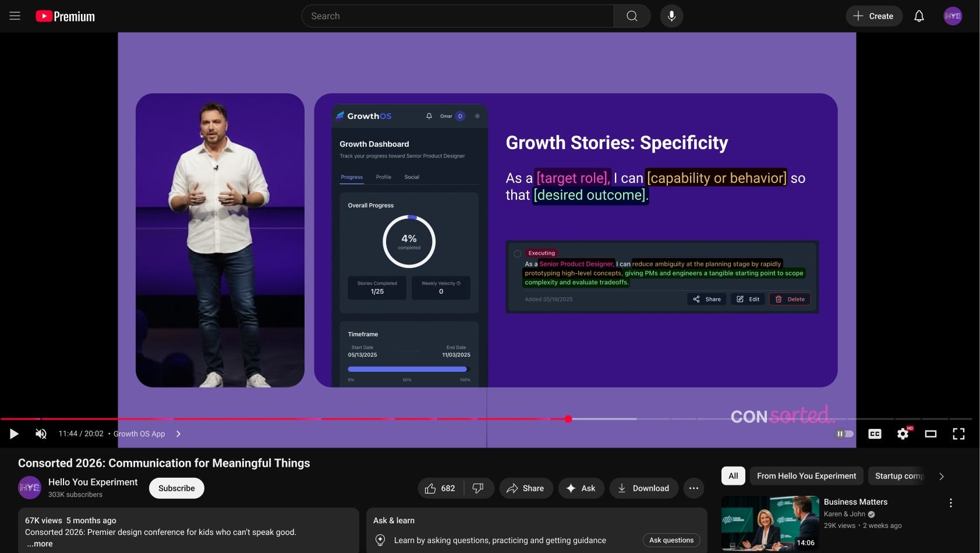Image resolution: width=980 pixels, height=553 pixels.
Task: Click the red playhead scrubber dot
Action: click(x=568, y=419)
